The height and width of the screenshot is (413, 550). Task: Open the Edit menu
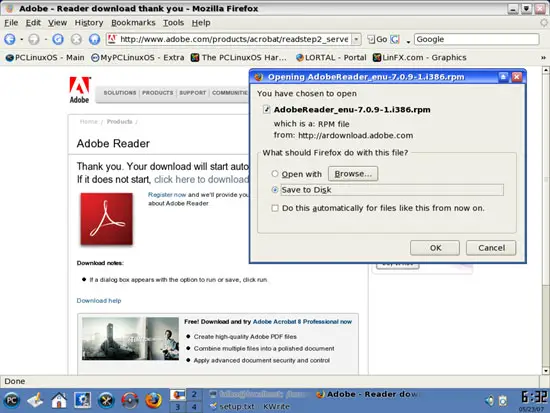[33, 23]
